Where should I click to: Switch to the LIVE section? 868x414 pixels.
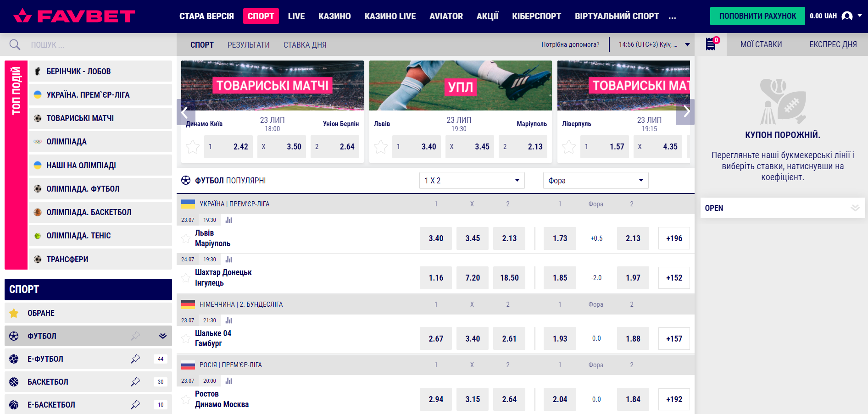click(296, 16)
